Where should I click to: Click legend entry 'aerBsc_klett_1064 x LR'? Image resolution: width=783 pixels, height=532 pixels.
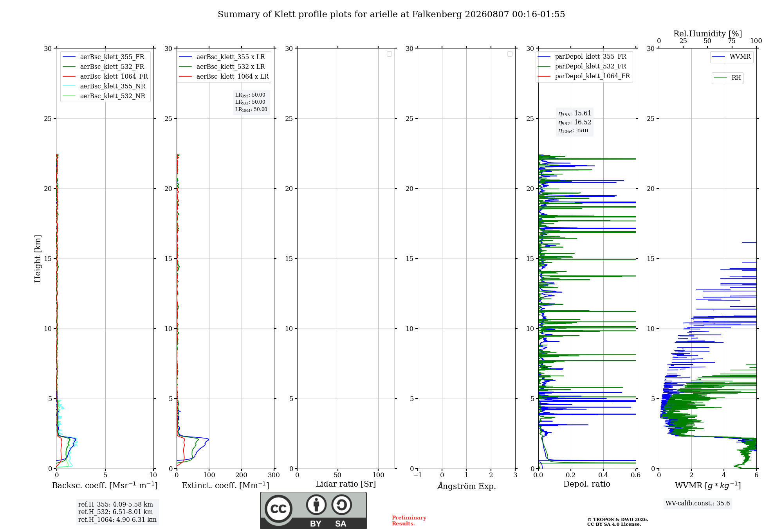pos(224,77)
